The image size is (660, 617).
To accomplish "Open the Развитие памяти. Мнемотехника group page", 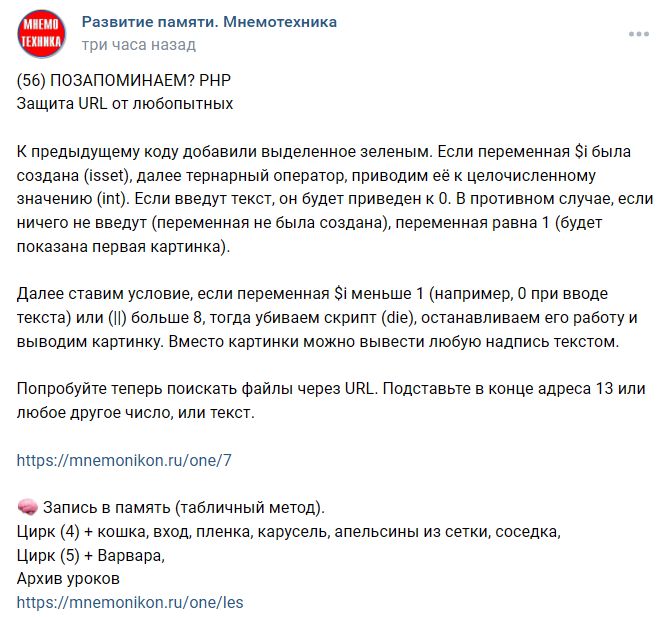I will click(x=209, y=22).
